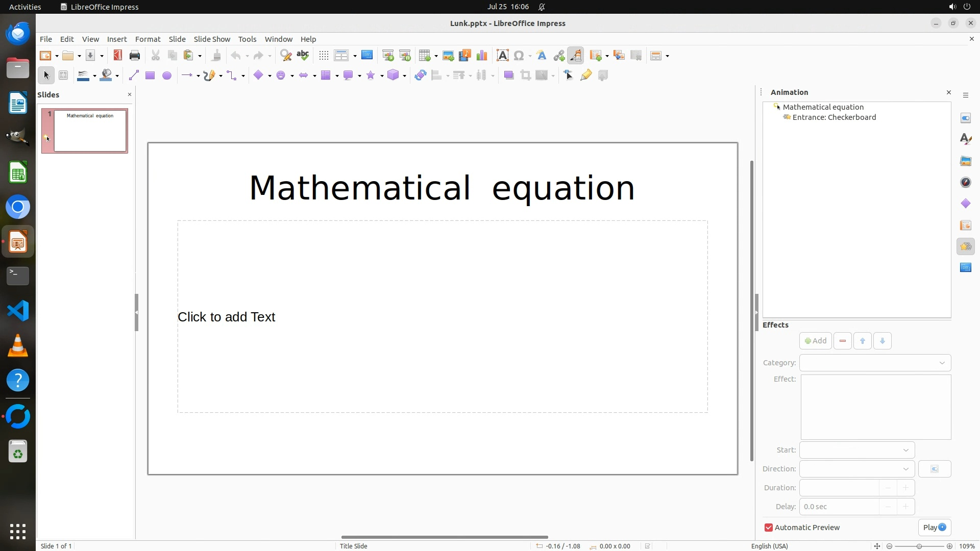980x551 pixels.
Task: Select the Insert Text Box tool
Action: (x=502, y=56)
